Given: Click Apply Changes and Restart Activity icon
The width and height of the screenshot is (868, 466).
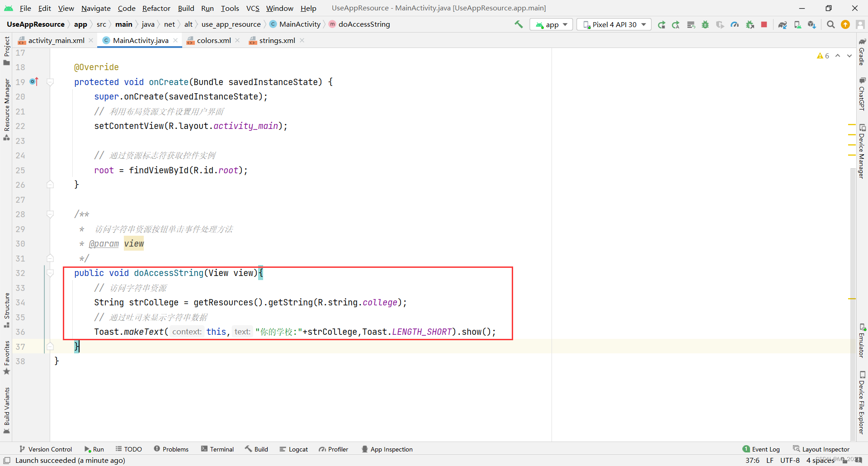Looking at the screenshot, I should pyautogui.click(x=676, y=24).
